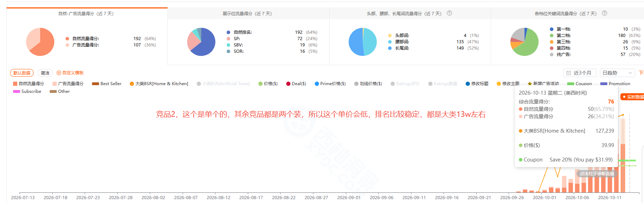
Task: Toggle the Other brown legend marker
Action: point(53,91)
